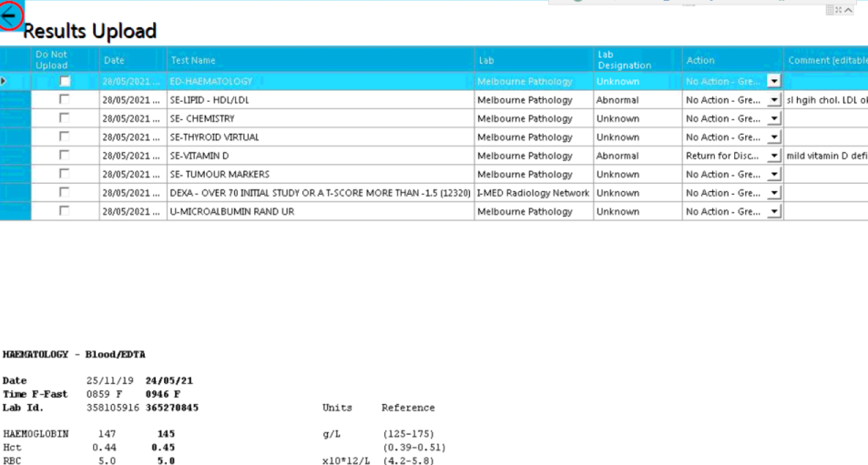Click the Lab column header

(x=533, y=60)
